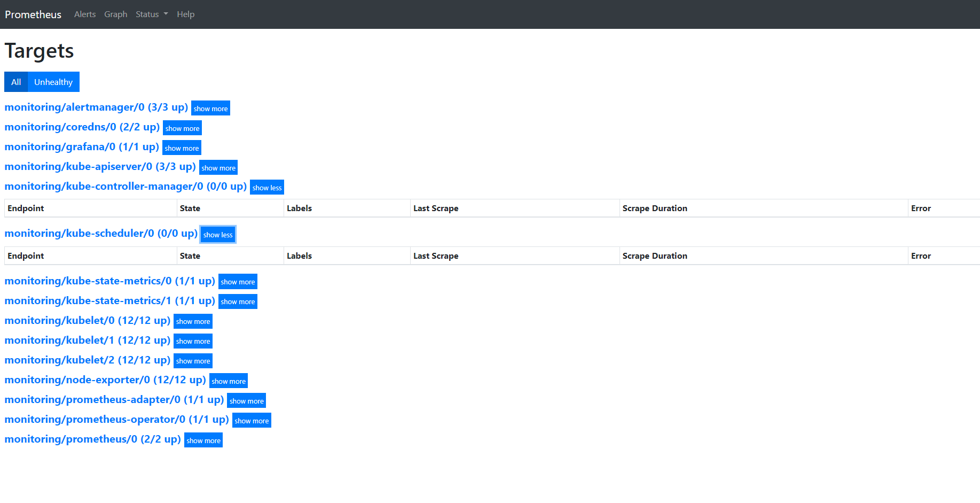Open monitoring/kubelet/0 target link

88,320
